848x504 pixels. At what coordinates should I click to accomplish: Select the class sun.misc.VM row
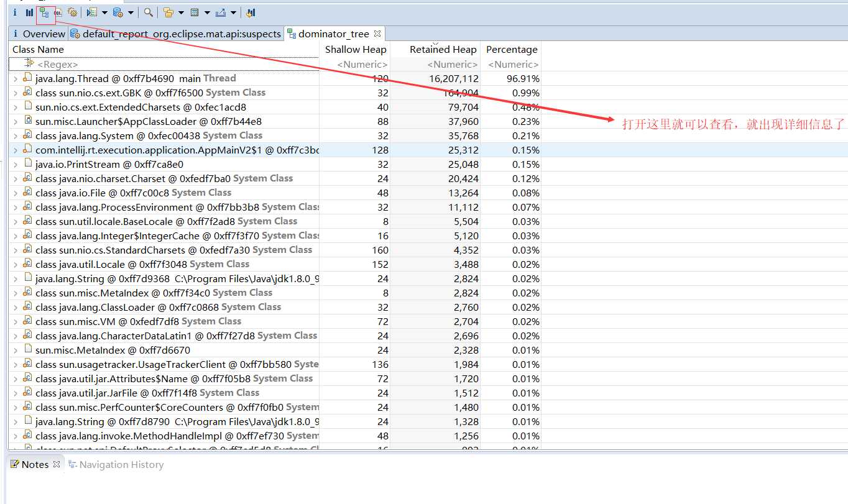[x=275, y=321]
